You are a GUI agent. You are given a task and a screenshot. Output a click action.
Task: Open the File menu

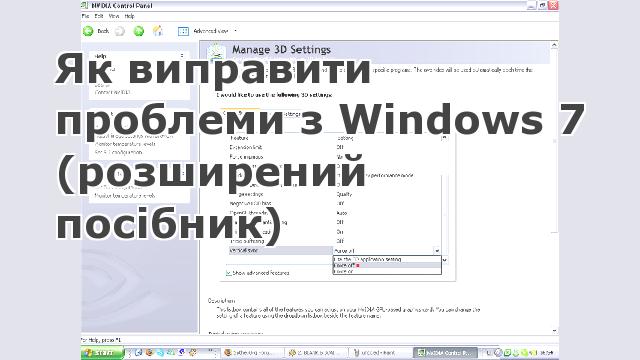[x=85, y=16]
